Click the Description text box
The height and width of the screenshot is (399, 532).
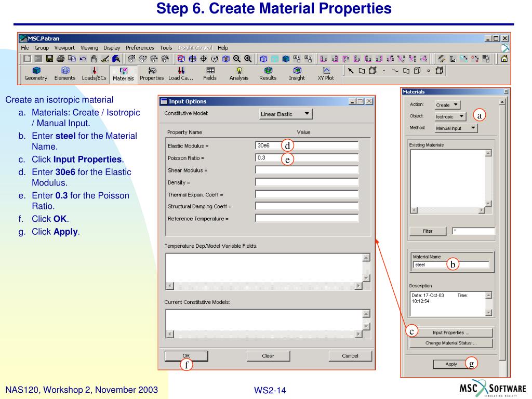pos(447,303)
